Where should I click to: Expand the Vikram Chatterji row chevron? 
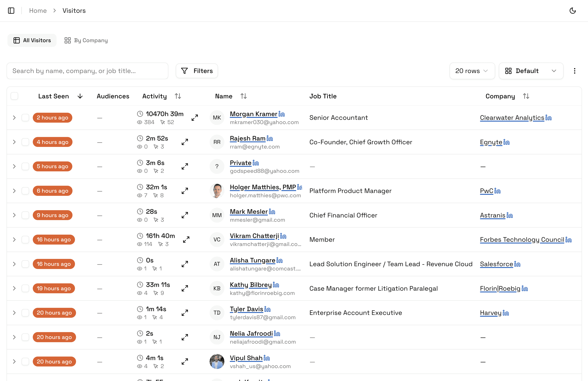(14, 239)
